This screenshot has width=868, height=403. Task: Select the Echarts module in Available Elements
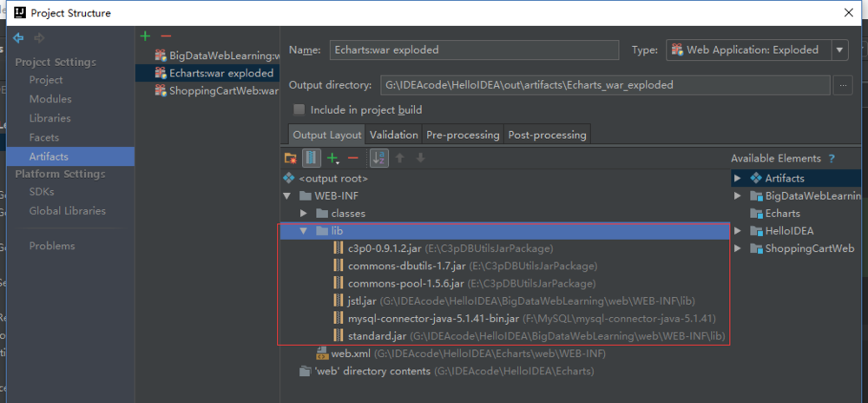[x=782, y=213]
